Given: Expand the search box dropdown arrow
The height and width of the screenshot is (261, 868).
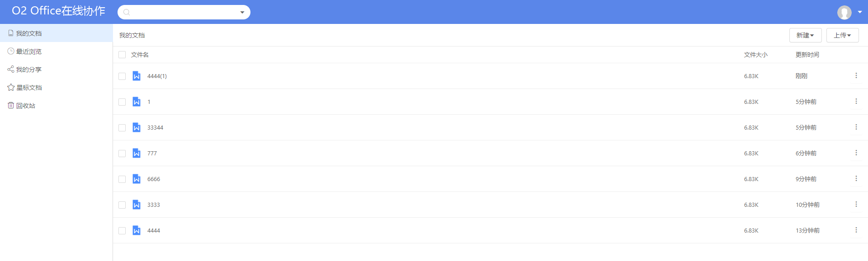Looking at the screenshot, I should click(242, 12).
